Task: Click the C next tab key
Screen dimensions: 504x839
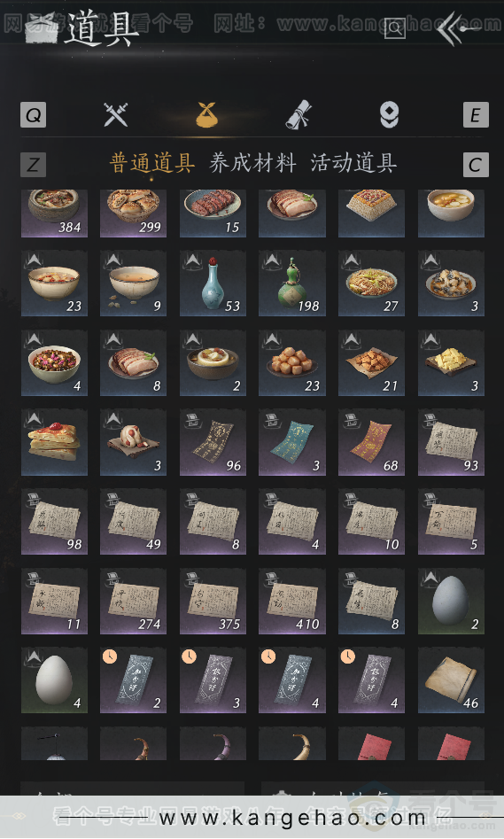Action: click(476, 165)
